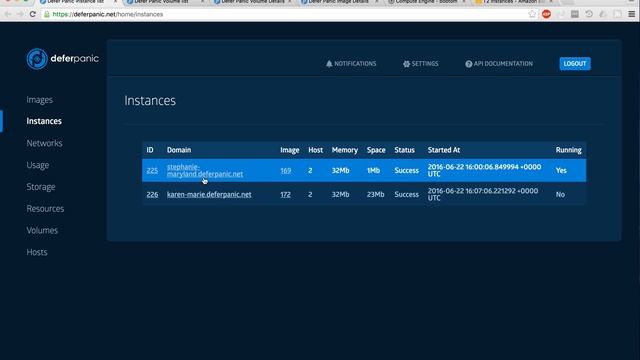Go back using the browser back arrow

(x=8, y=14)
